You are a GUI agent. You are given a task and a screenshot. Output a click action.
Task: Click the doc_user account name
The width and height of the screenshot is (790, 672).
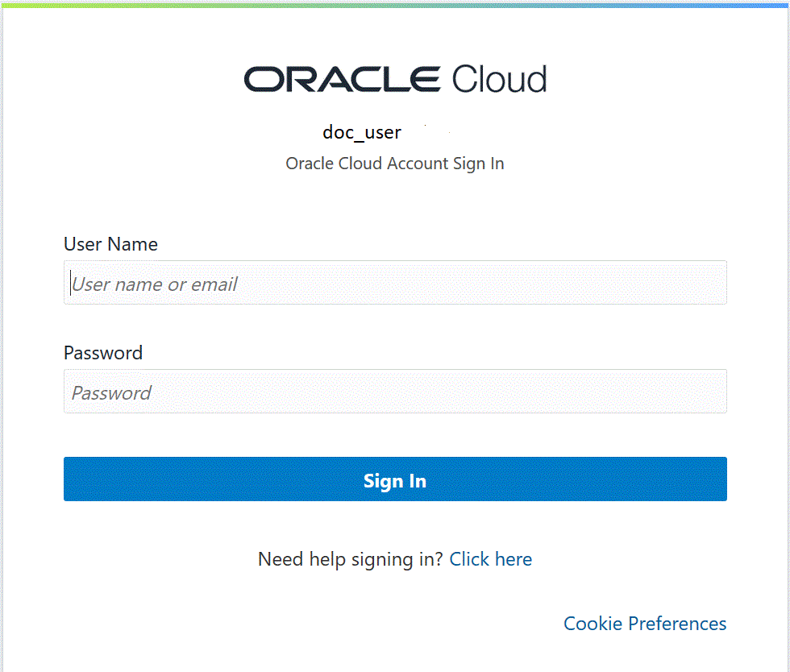[x=362, y=132]
